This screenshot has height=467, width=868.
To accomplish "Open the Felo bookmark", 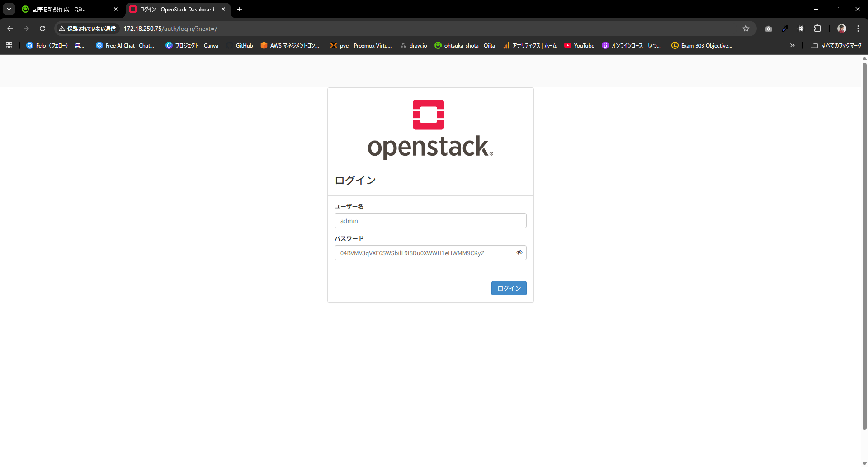I will [x=55, y=45].
